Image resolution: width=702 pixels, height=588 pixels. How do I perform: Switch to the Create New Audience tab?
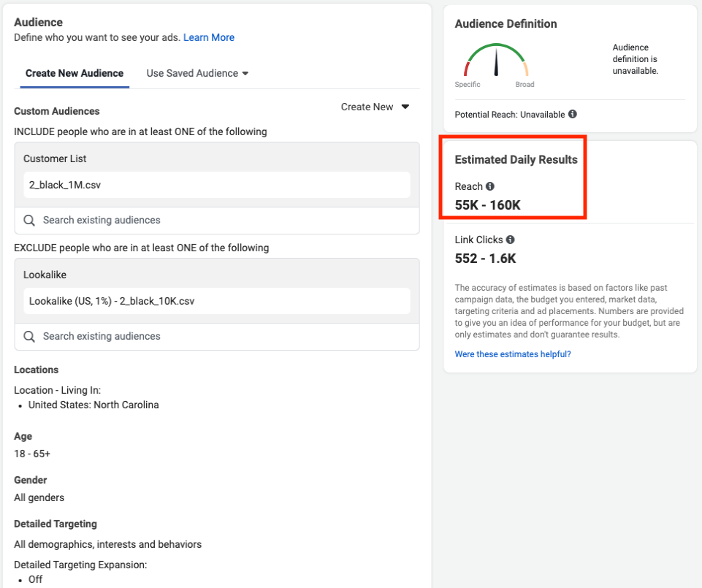coord(75,73)
